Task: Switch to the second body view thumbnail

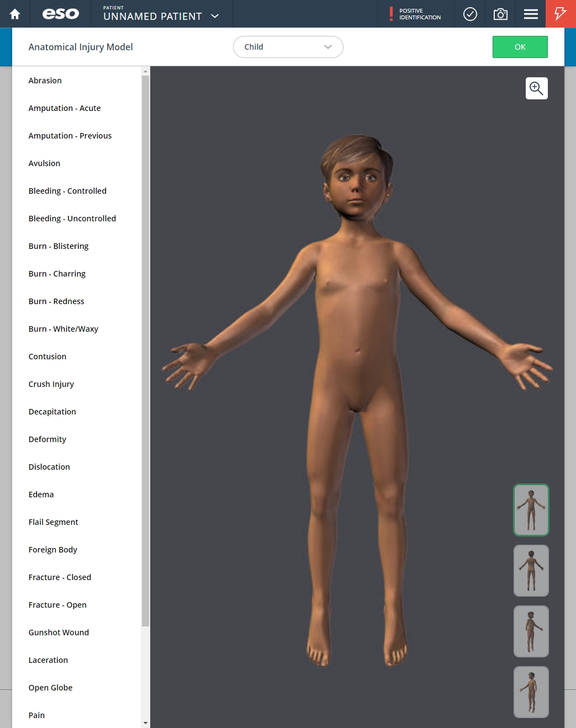Action: tap(531, 571)
